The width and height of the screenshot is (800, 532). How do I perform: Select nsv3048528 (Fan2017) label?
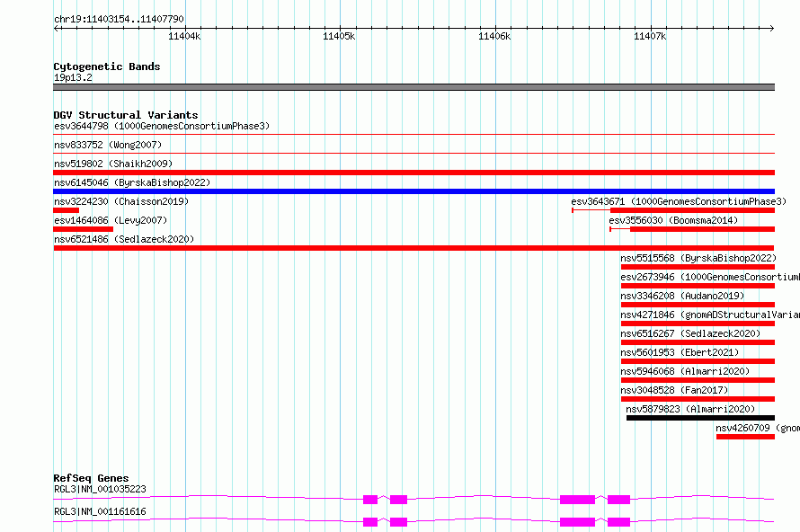coord(674,390)
